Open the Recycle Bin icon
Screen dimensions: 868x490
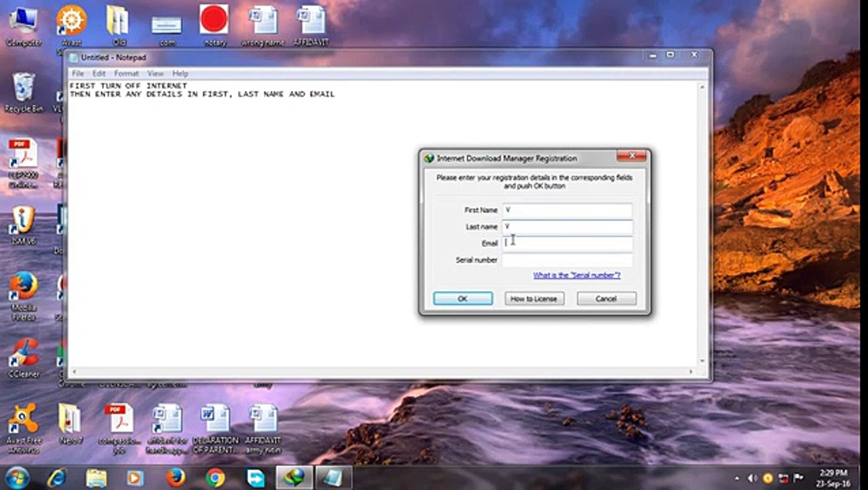24,93
